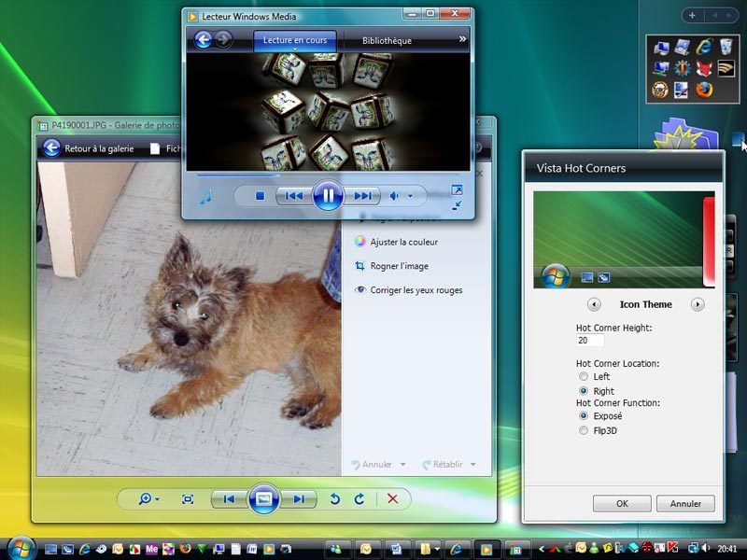This screenshot has height=560, width=747.
Task: Stop playback in the media player
Action: click(261, 196)
